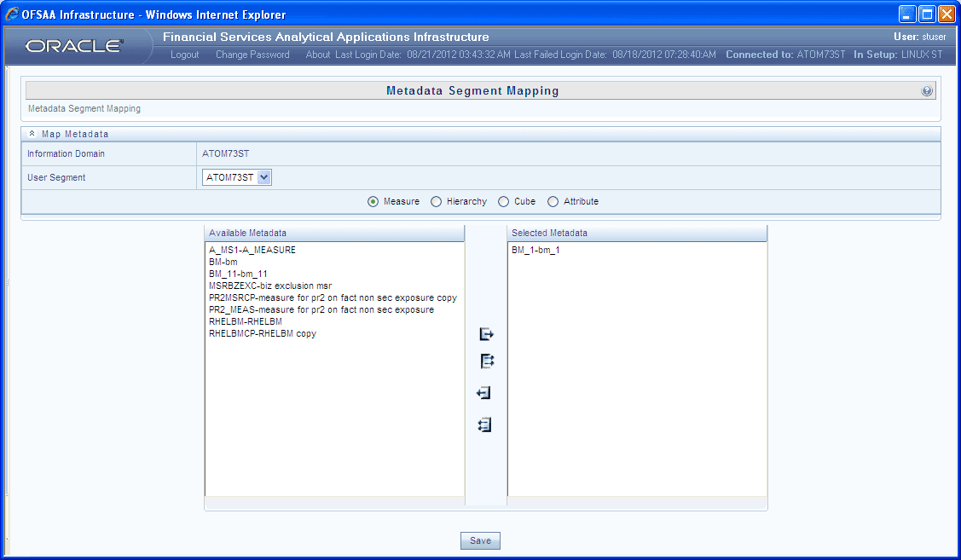Select the Attribute radio button
961x560 pixels.
tap(553, 201)
